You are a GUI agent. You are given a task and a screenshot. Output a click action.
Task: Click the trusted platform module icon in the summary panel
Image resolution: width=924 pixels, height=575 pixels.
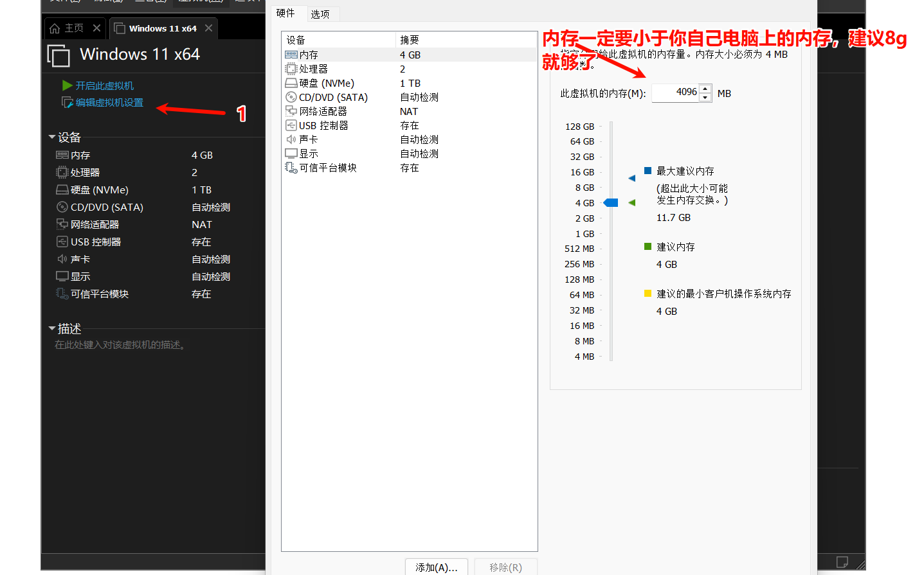coord(62,294)
